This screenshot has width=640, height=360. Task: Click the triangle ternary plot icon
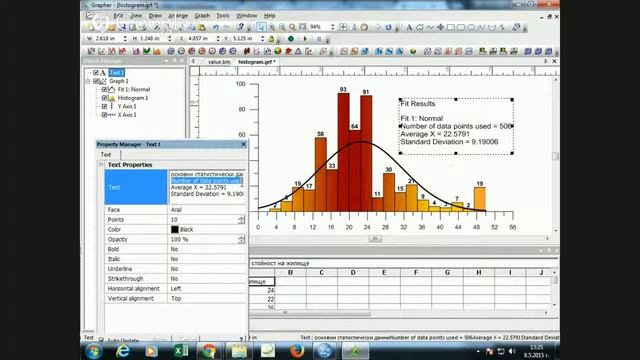[298, 51]
